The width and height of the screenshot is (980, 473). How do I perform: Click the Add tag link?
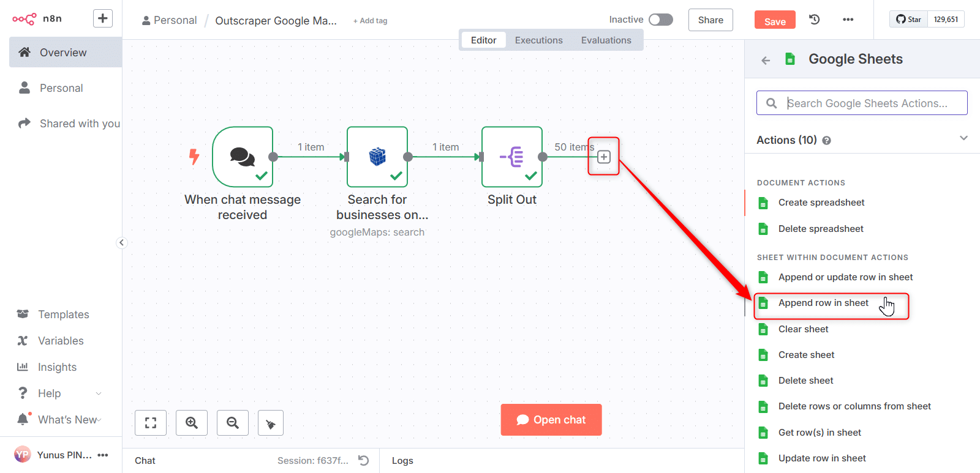(x=370, y=21)
